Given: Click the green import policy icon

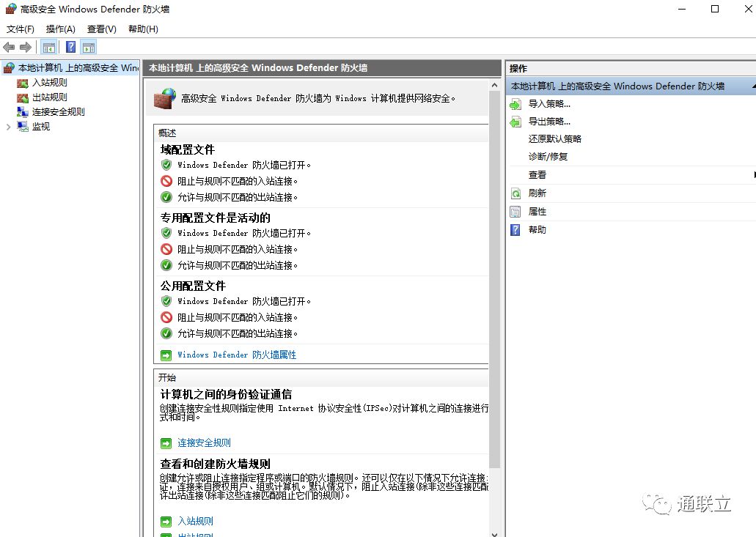Looking at the screenshot, I should 515,104.
